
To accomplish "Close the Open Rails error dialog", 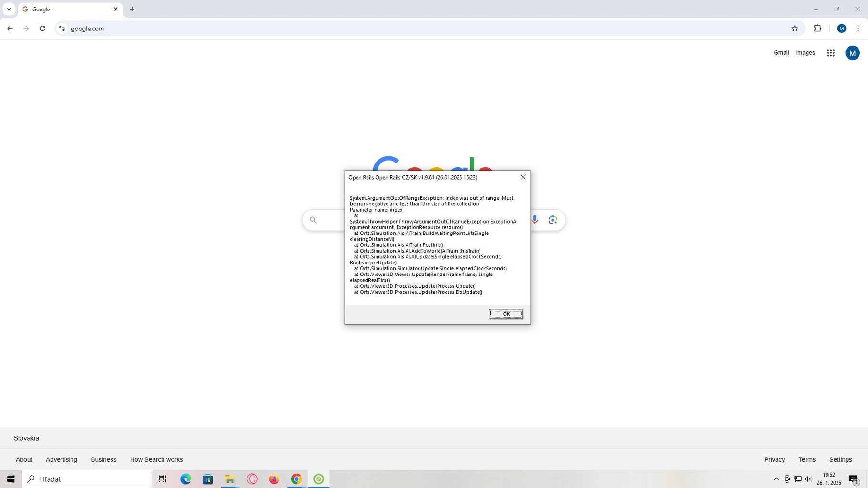I will click(x=523, y=177).
